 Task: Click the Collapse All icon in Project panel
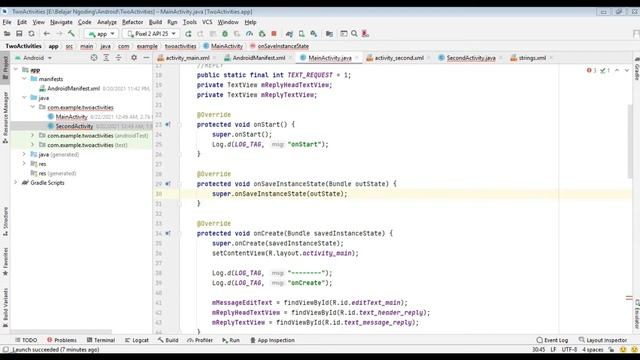point(118,58)
